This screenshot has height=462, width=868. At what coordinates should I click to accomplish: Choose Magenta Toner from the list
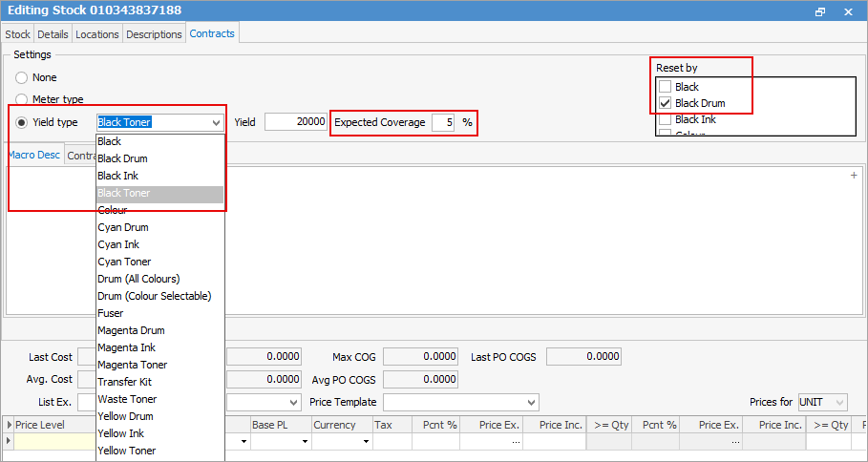click(160, 365)
